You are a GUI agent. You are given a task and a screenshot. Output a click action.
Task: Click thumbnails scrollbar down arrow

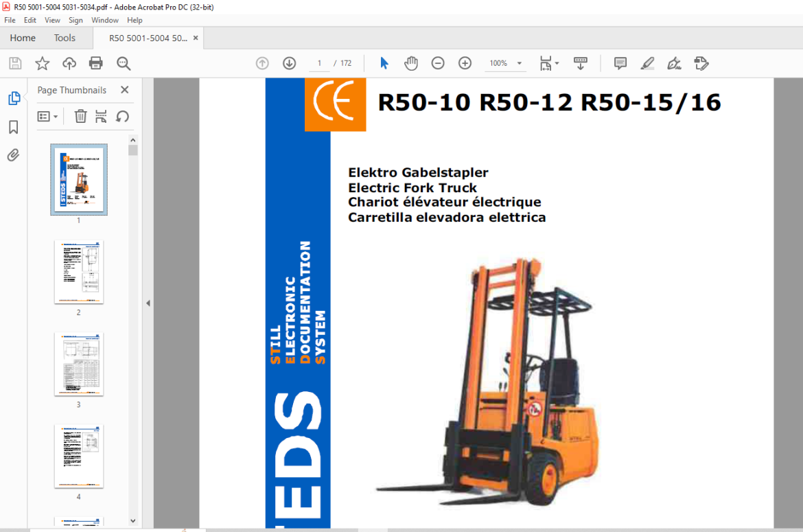pyautogui.click(x=133, y=521)
